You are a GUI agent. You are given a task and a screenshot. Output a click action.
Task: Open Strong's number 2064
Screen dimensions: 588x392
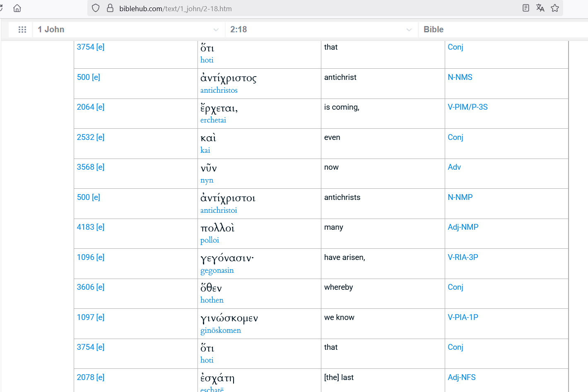coord(85,107)
